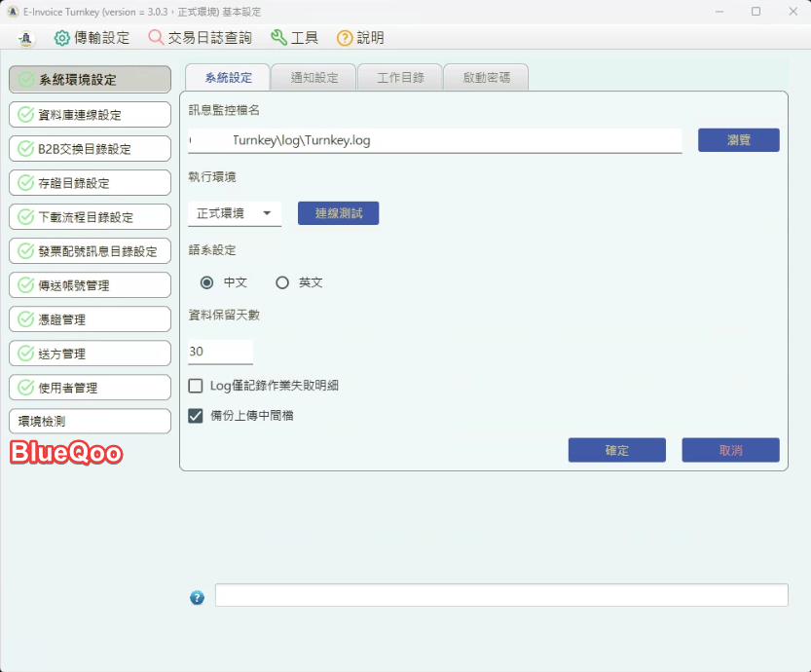Open the 執行環境 dropdown showing 正式環境
This screenshot has width=811, height=672.
pos(235,213)
